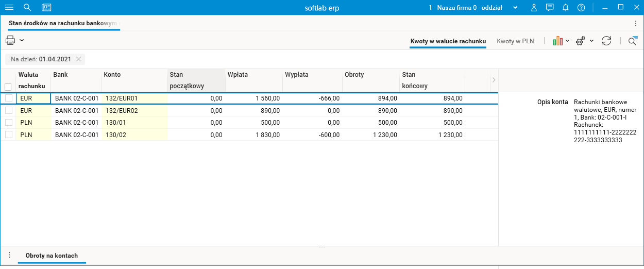This screenshot has width=644, height=269.
Task: Sort by Stan końcowy column header
Action: [432, 80]
